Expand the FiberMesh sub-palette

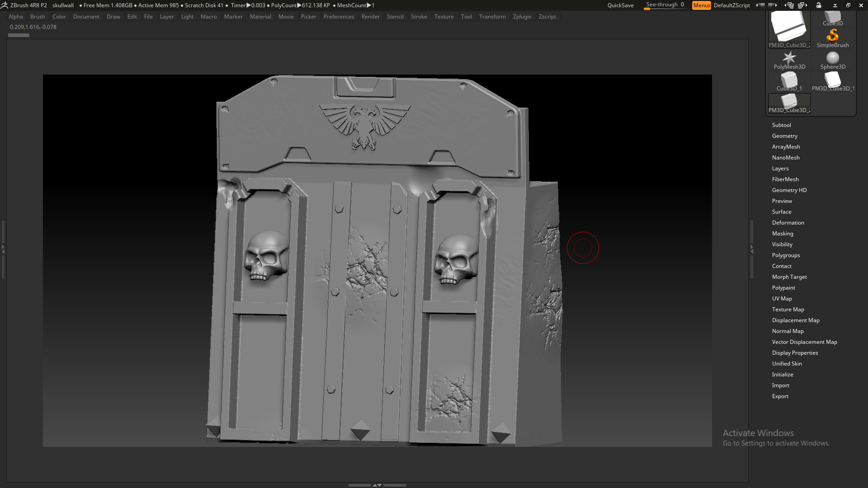(785, 179)
